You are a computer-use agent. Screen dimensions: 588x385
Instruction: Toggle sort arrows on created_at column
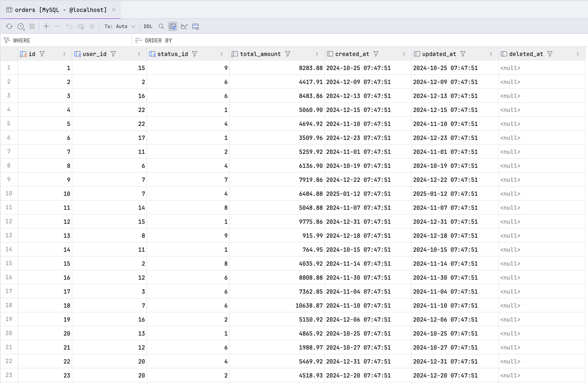404,54
